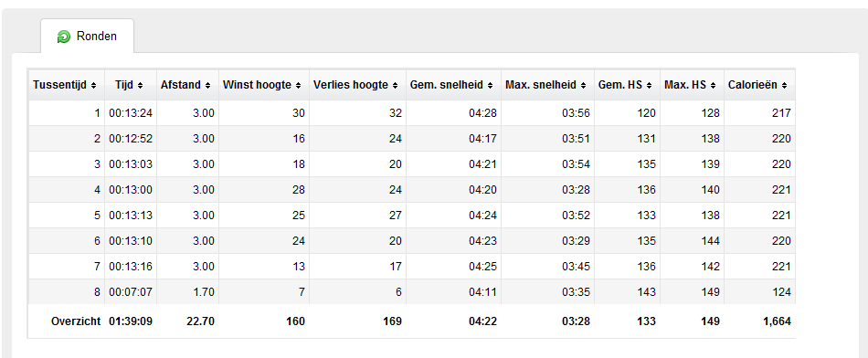Sort by Gem. HS arrow icon

pyautogui.click(x=650, y=85)
